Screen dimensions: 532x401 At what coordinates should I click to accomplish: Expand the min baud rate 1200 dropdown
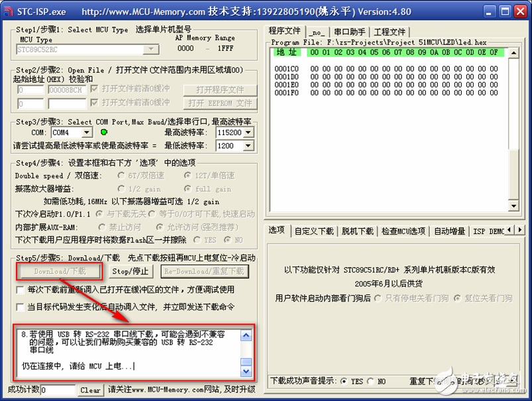(248, 146)
